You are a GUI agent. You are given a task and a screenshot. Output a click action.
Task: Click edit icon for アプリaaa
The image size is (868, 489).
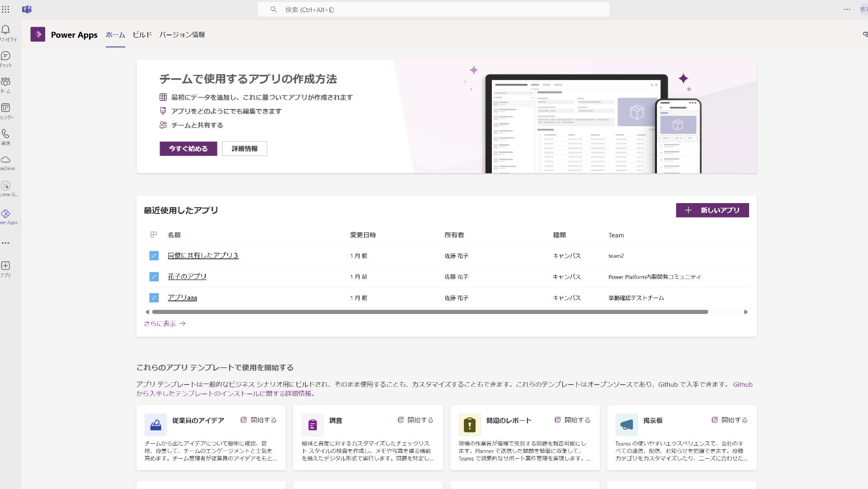154,298
